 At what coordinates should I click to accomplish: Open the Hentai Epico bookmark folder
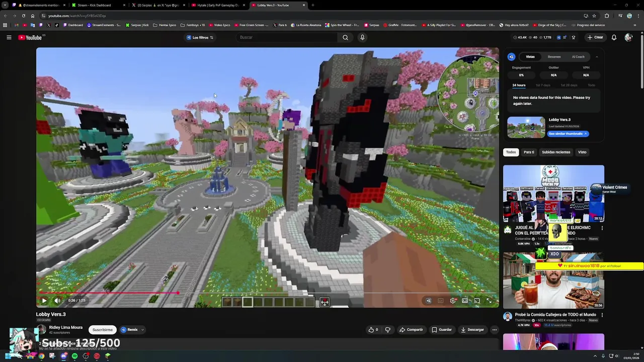(x=165, y=25)
